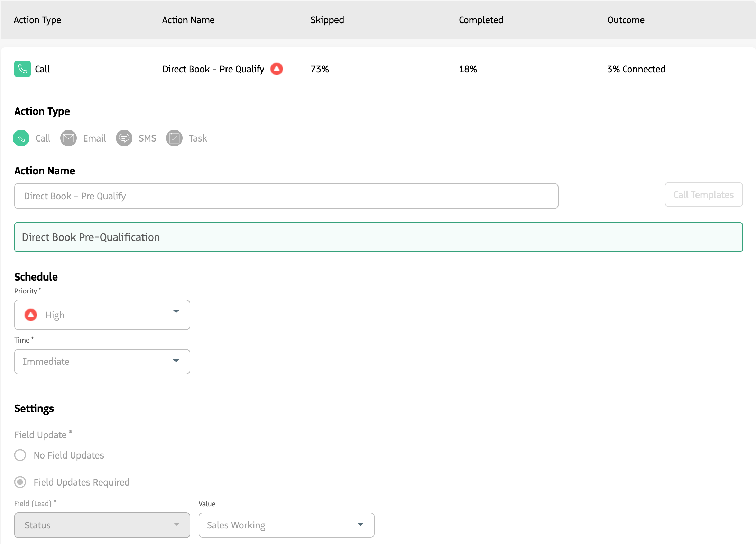
Task: Click the Skipped column header
Action: [327, 20]
